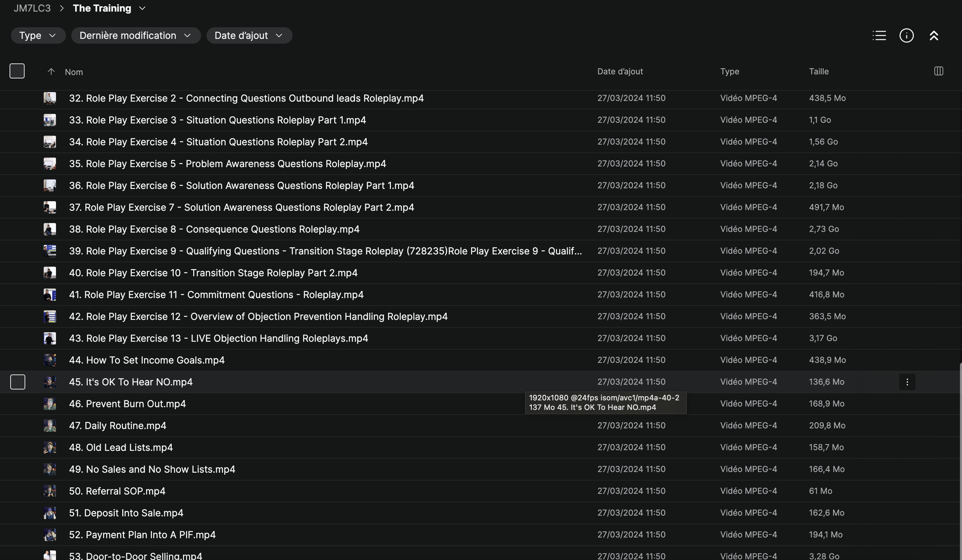Go to the JM7LC3 breadcrumb

pyautogui.click(x=32, y=9)
